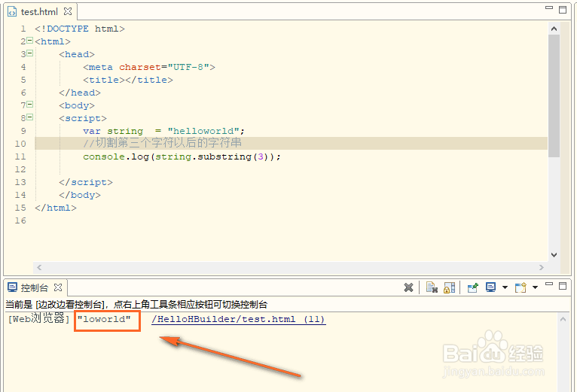Screen dimensions: 577x392
Task: Minimize the console panel
Action: [x=549, y=284]
